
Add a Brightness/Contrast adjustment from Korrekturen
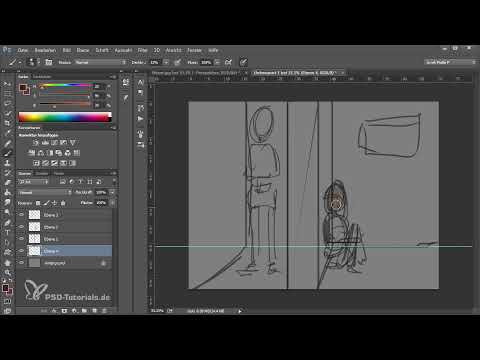(36, 143)
